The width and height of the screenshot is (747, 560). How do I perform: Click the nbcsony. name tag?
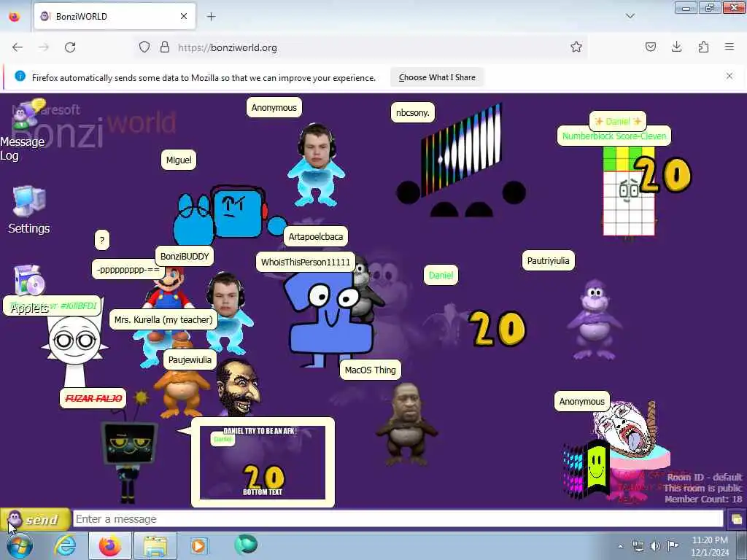click(x=413, y=113)
